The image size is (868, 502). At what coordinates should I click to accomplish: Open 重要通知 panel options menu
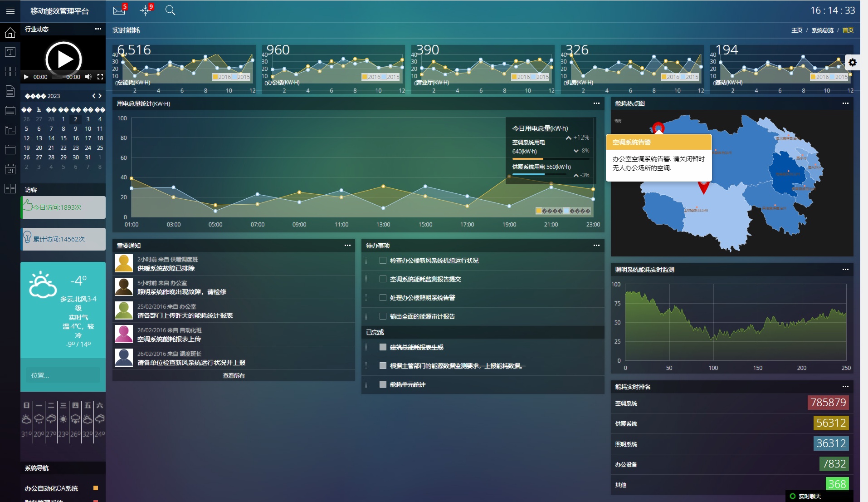pyautogui.click(x=347, y=246)
